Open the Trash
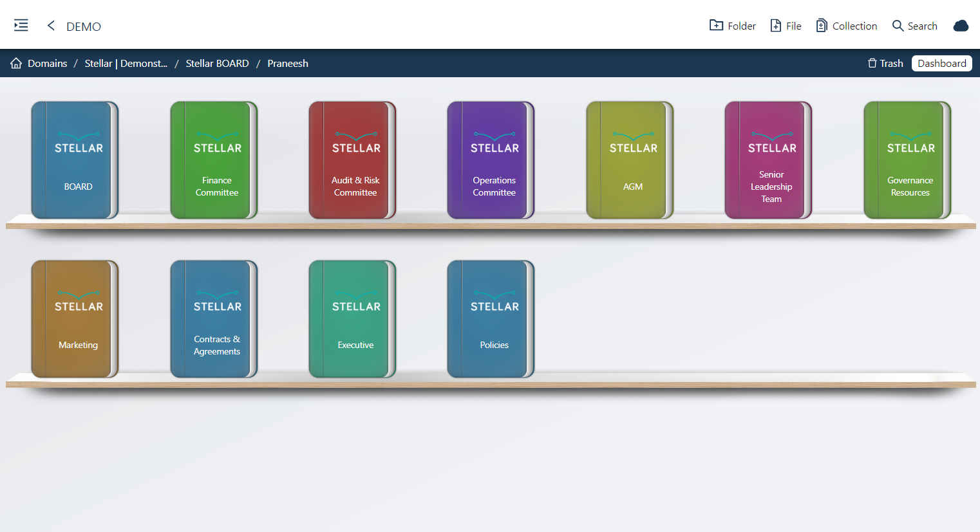Screen dimensions: 980x532 (x=885, y=63)
